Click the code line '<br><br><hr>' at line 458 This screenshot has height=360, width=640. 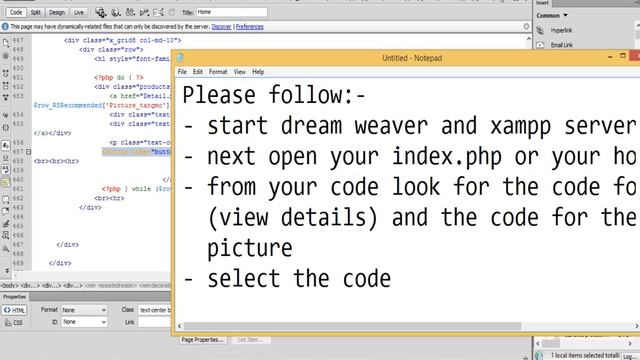tap(56, 161)
